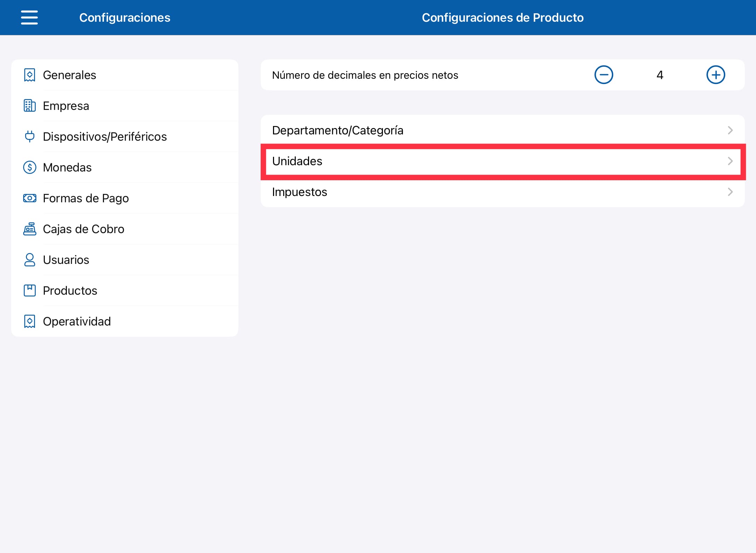Select Formas de Pago in the sidebar
This screenshot has height=553, width=756.
[x=125, y=198]
